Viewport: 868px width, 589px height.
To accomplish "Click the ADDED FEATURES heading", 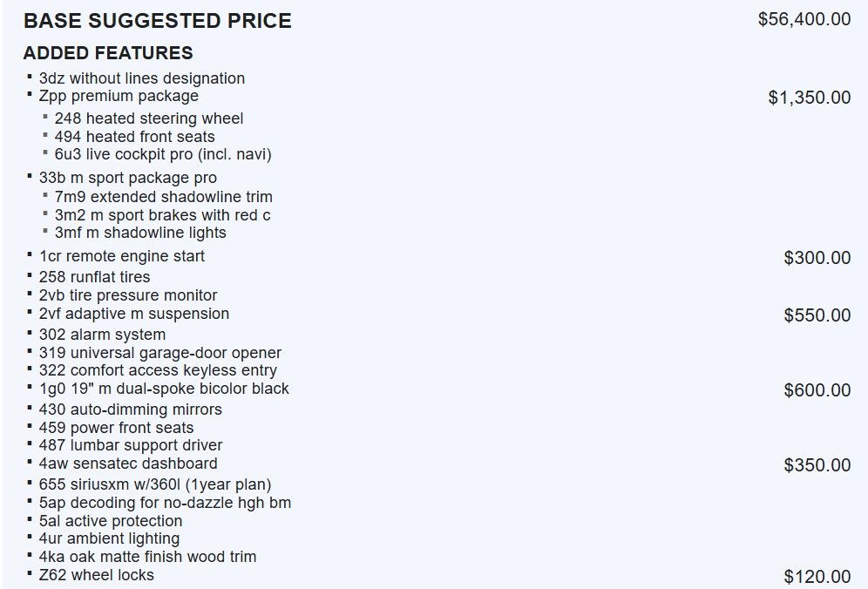I will coord(108,53).
